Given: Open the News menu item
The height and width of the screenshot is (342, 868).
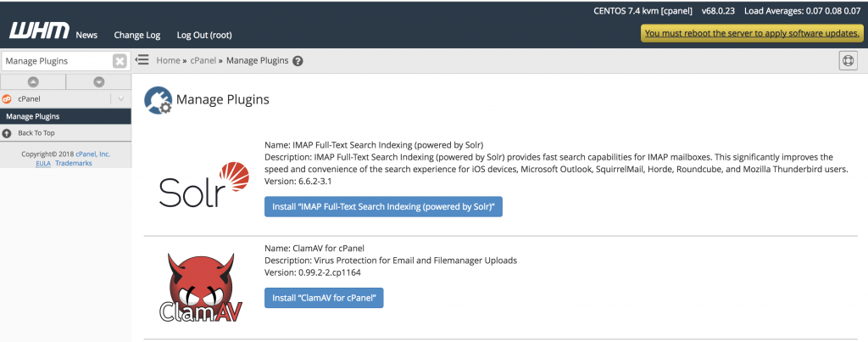Looking at the screenshot, I should (86, 35).
